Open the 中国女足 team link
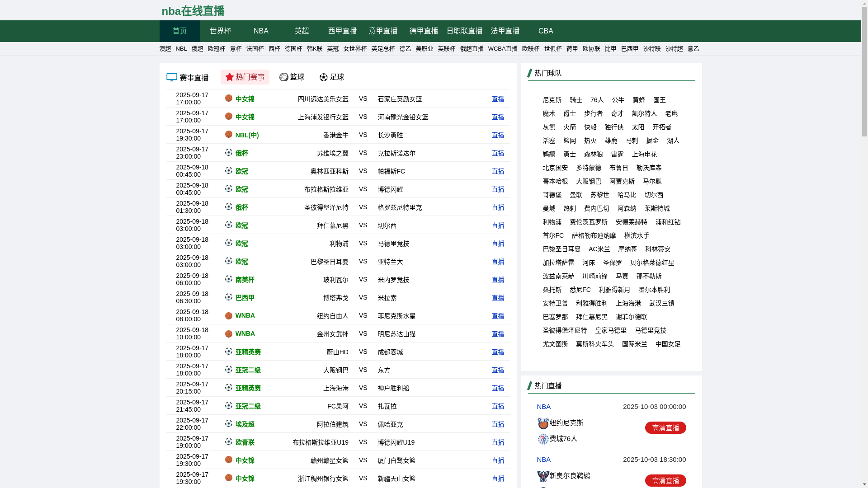The height and width of the screenshot is (488, 868). [x=668, y=344]
